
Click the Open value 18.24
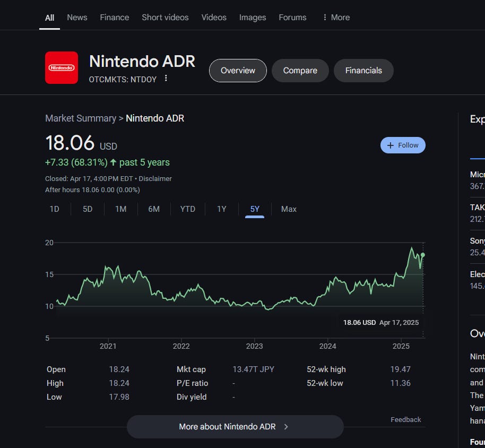pyautogui.click(x=119, y=369)
